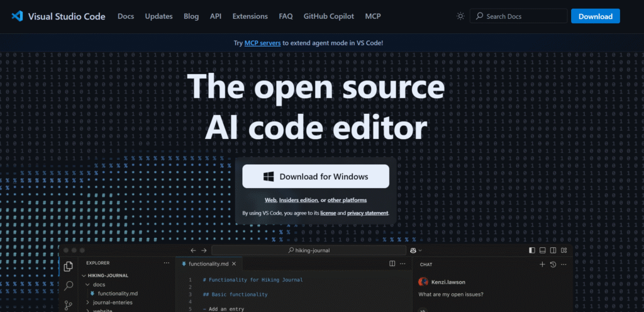Click the Visual Studio Code logo icon
The height and width of the screenshot is (312, 644).
point(17,16)
